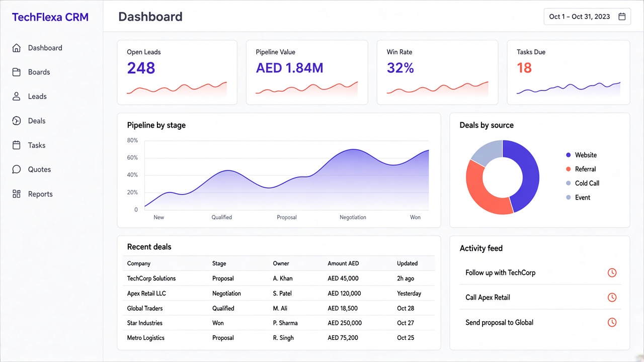
Task: Select the TechCorp Solutions company cell
Action: coord(151,278)
